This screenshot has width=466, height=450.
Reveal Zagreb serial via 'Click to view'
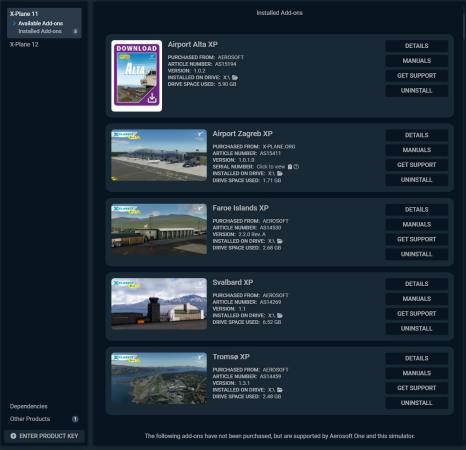[x=271, y=167]
